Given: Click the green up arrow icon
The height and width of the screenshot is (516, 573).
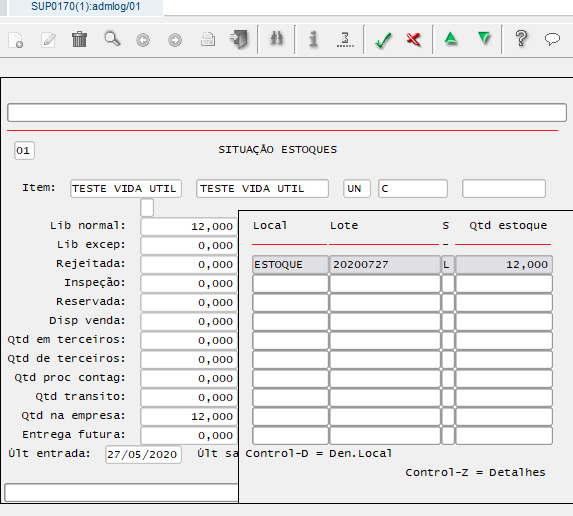Looking at the screenshot, I should (x=451, y=38).
